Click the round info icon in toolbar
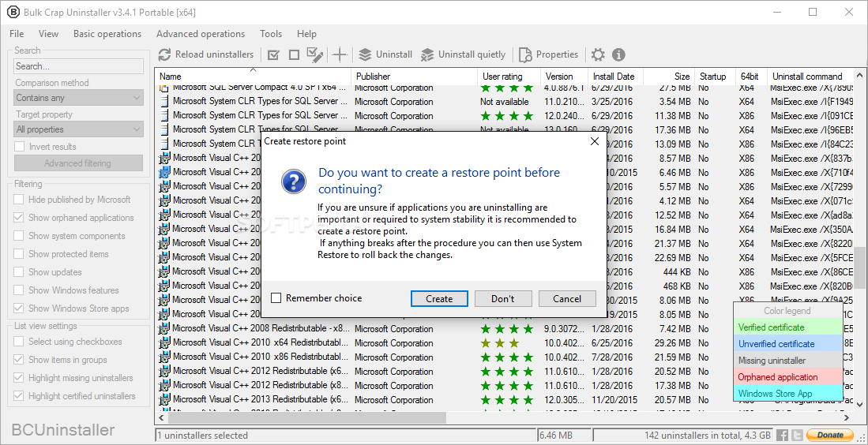Viewport: 868px width, 445px height. coord(619,54)
